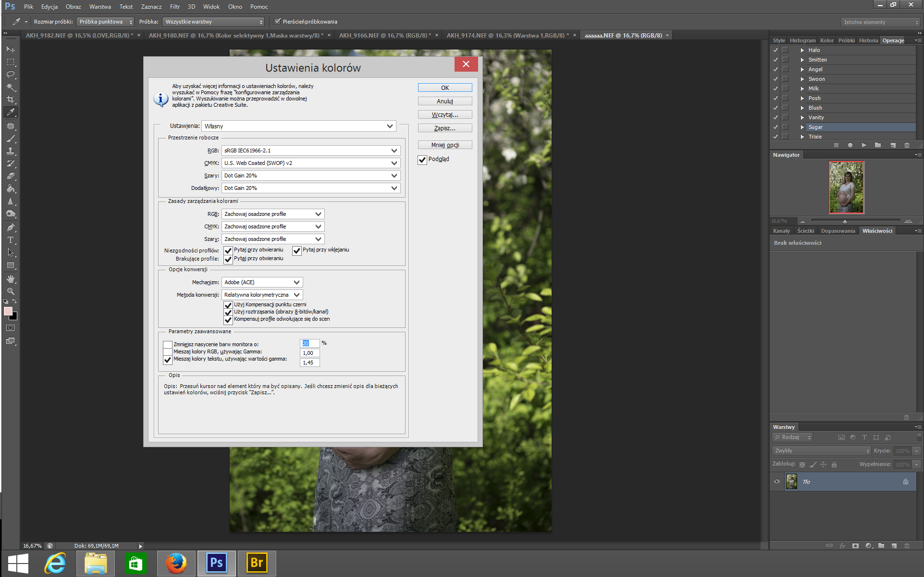Select the Type tool
Image resolution: width=924 pixels, height=577 pixels.
click(11, 240)
